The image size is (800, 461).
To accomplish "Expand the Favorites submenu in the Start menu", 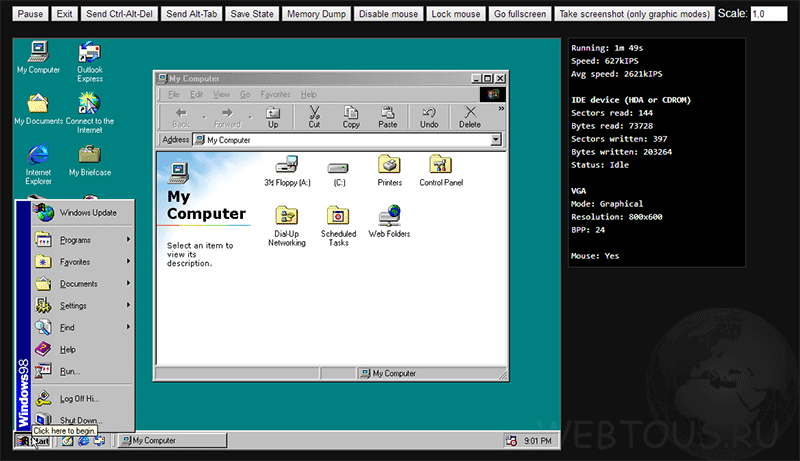I will 83,262.
